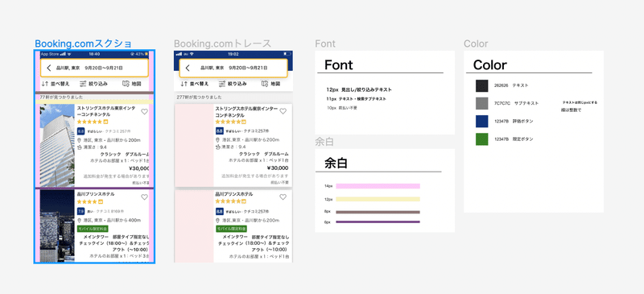Click the search field in トレース frame

[x=233, y=68]
